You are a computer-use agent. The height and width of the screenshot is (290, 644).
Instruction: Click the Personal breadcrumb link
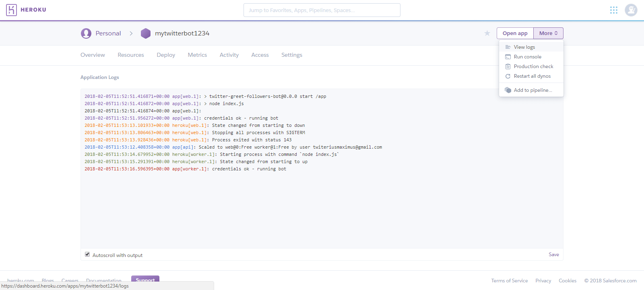click(x=108, y=33)
